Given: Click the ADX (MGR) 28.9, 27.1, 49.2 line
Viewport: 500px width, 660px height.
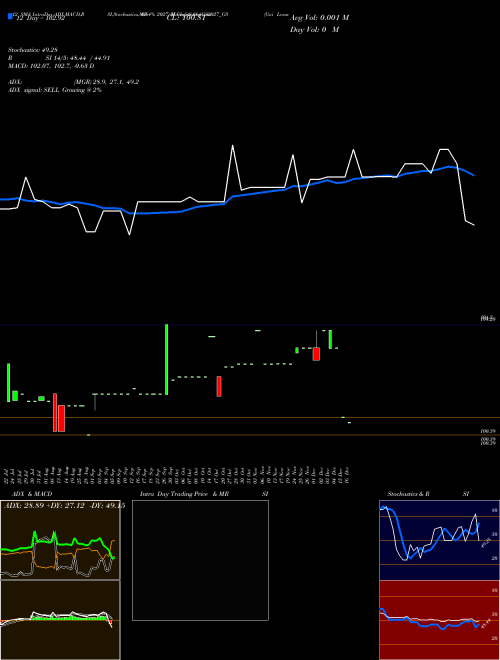Looking at the screenshot, I should (x=74, y=82).
